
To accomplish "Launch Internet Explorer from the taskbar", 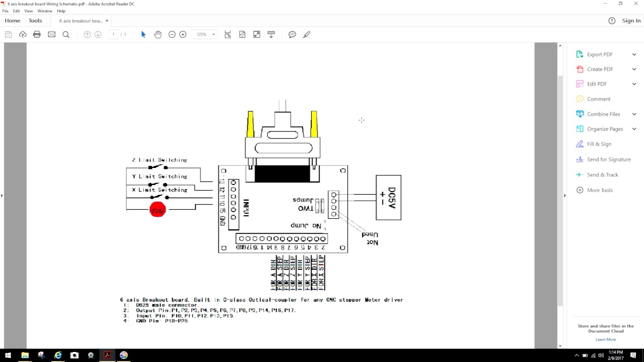I will [x=58, y=355].
